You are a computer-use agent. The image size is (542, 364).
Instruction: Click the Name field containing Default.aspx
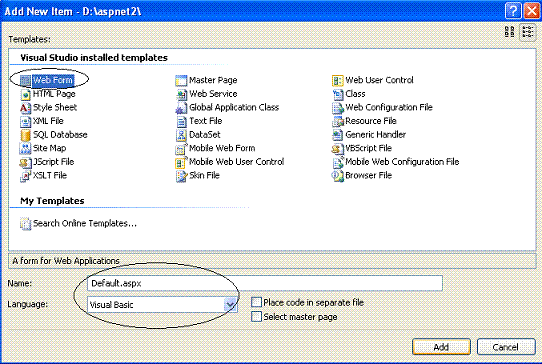pos(265,283)
